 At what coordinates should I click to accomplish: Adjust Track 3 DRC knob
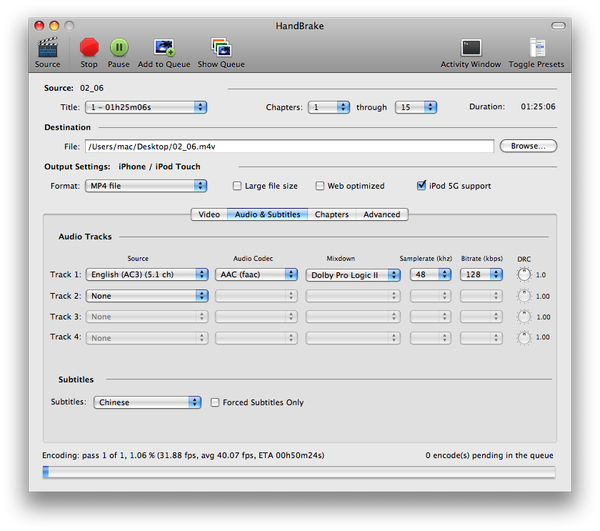(524, 317)
